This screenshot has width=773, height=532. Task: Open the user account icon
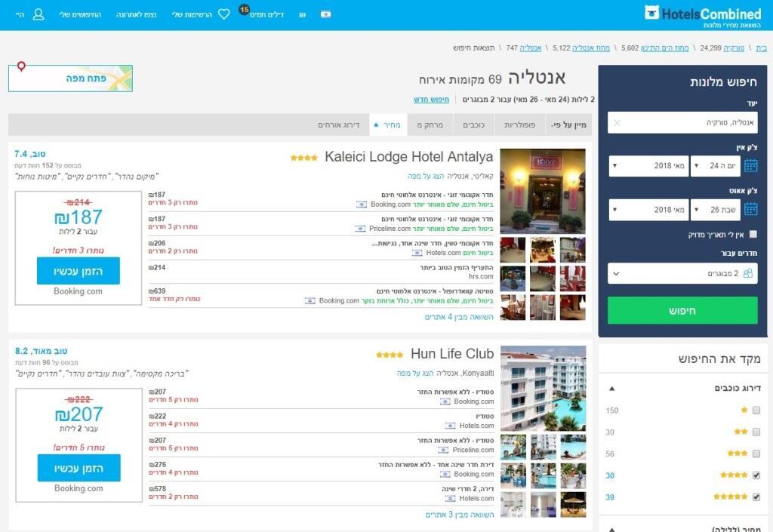39,14
